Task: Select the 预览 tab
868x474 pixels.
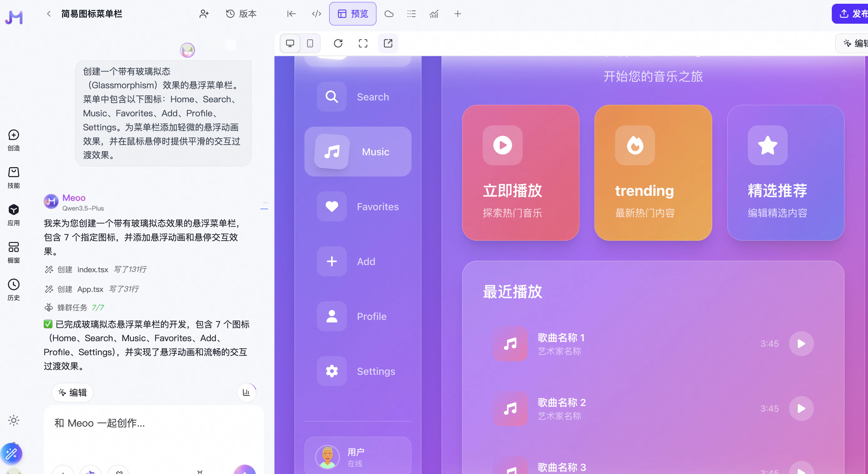Action: pyautogui.click(x=353, y=14)
